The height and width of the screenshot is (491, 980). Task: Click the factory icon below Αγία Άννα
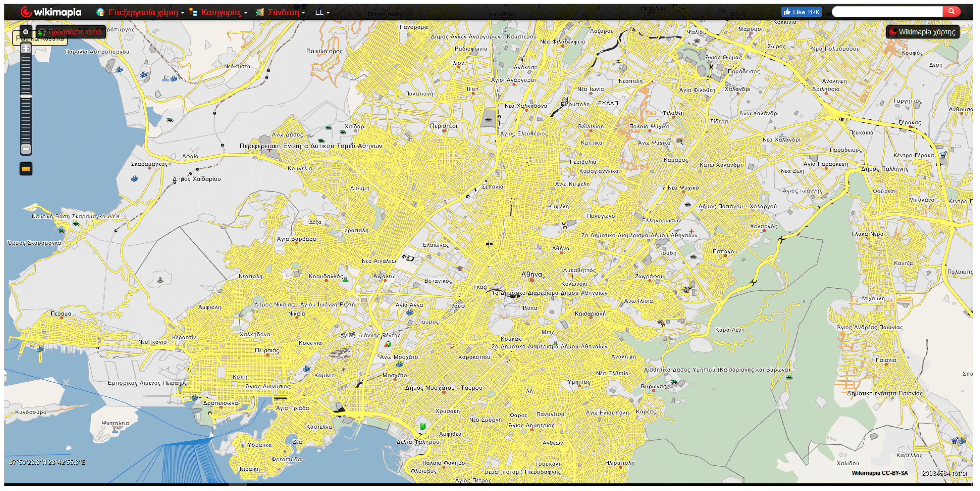pyautogui.click(x=409, y=312)
